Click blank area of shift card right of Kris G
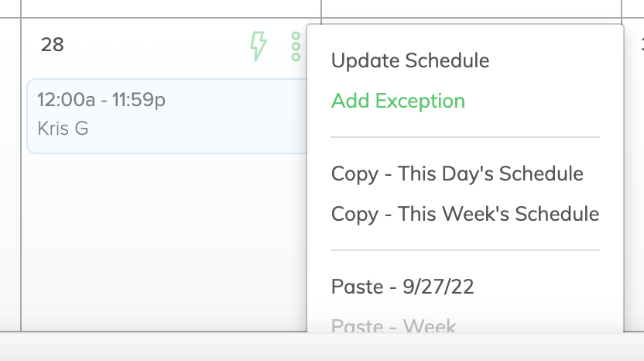This screenshot has height=361, width=644. click(197, 129)
